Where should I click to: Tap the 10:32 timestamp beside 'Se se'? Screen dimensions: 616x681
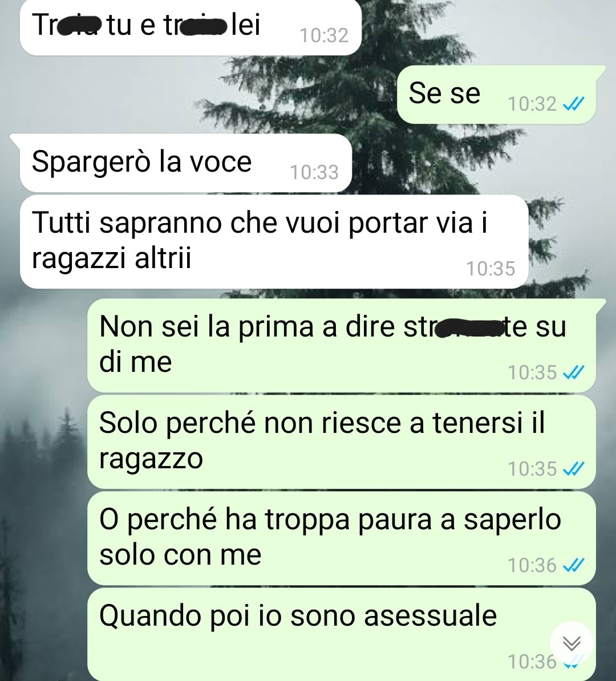(532, 104)
